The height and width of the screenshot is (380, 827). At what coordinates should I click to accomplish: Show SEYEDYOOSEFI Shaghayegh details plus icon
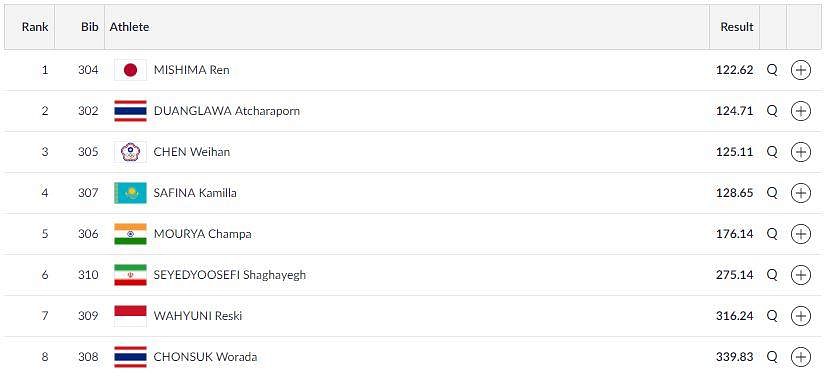(x=801, y=275)
